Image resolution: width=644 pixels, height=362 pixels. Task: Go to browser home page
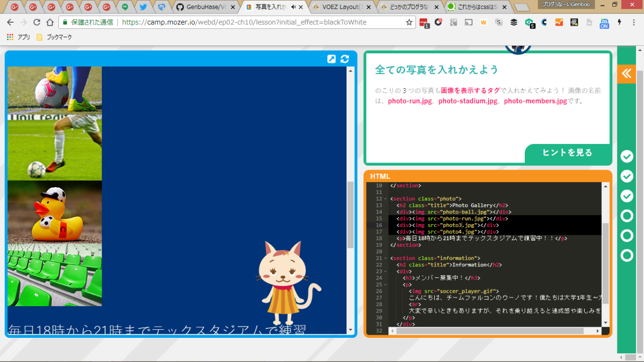pos(50,23)
